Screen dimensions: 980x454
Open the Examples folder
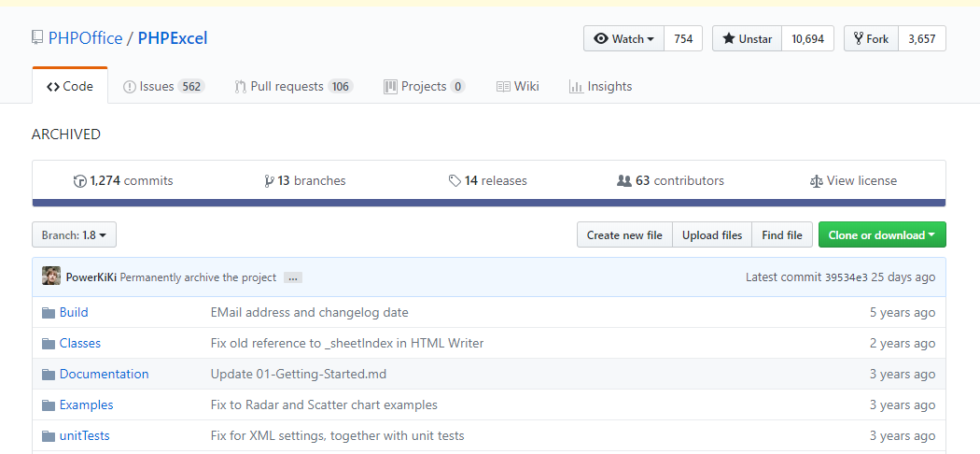click(86, 404)
